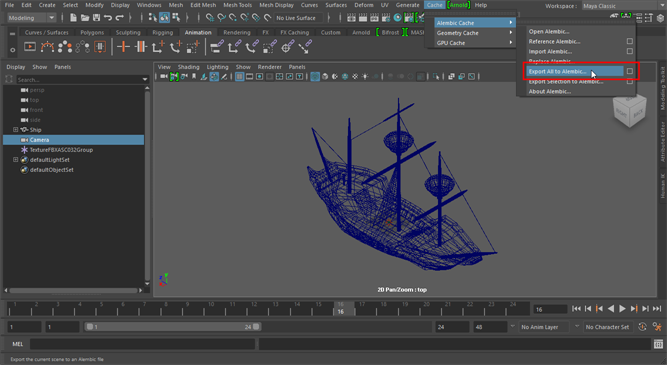Click the Snap to Grids magnet icon

[x=209, y=17]
